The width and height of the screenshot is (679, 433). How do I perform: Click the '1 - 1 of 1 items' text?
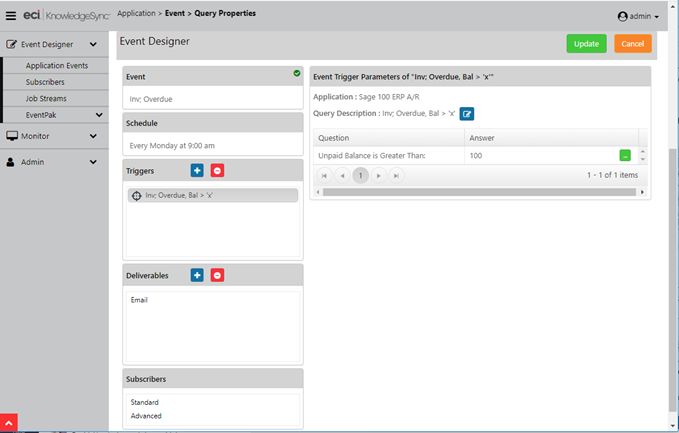612,175
